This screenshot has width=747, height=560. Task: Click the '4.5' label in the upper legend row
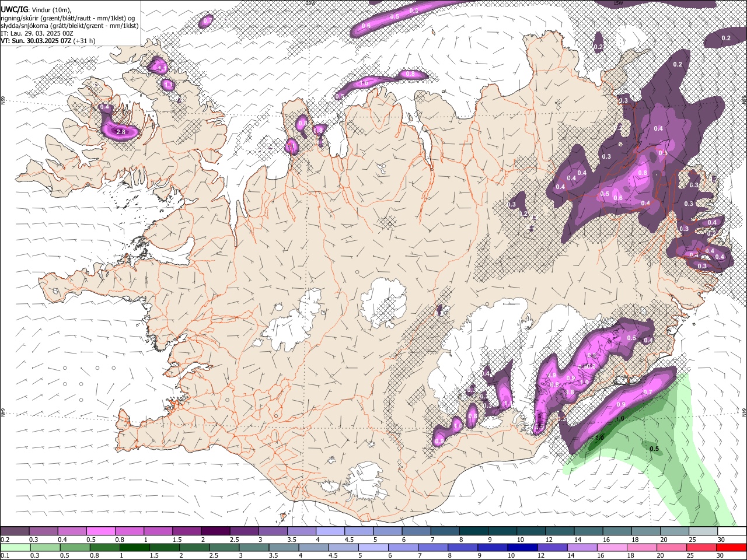(349, 540)
